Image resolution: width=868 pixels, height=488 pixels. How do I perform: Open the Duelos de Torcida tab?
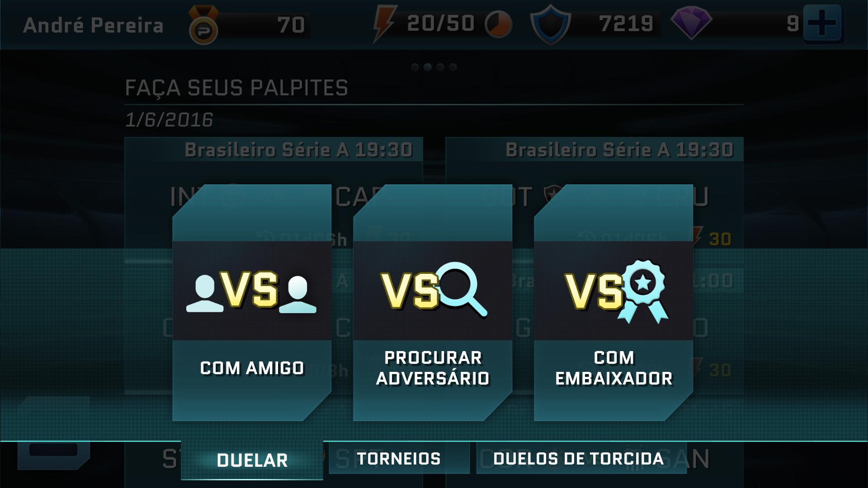click(x=579, y=459)
